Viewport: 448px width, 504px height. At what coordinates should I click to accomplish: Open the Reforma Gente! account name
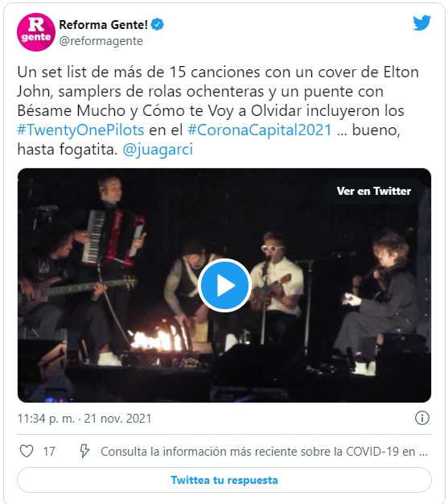point(103,24)
